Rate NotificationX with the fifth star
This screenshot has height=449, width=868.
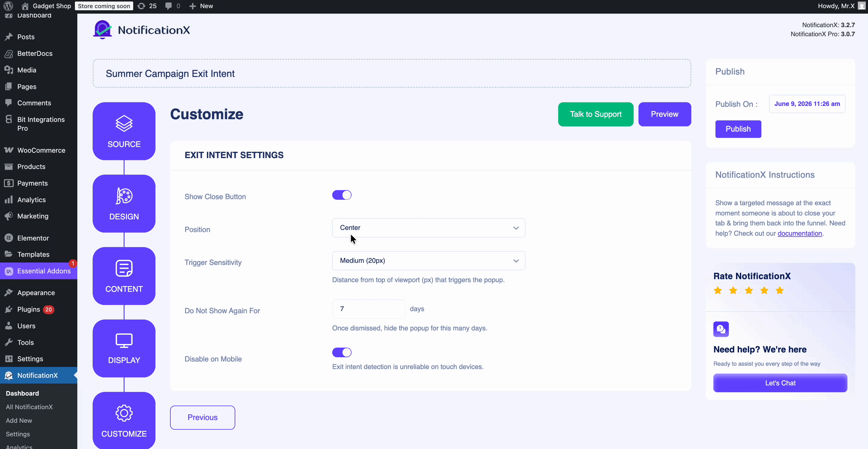[x=780, y=291]
